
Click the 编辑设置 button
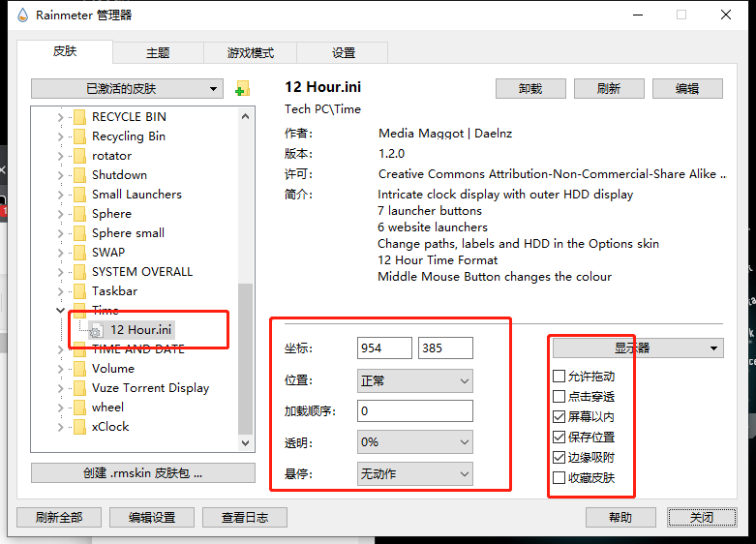coord(152,518)
